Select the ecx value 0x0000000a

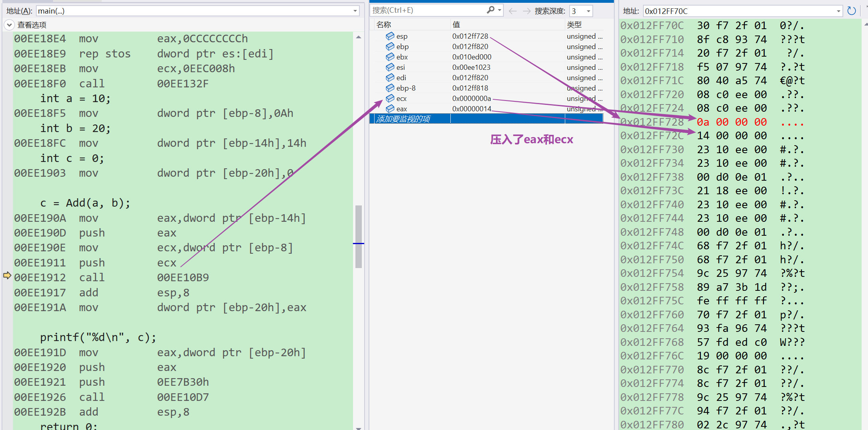[471, 99]
